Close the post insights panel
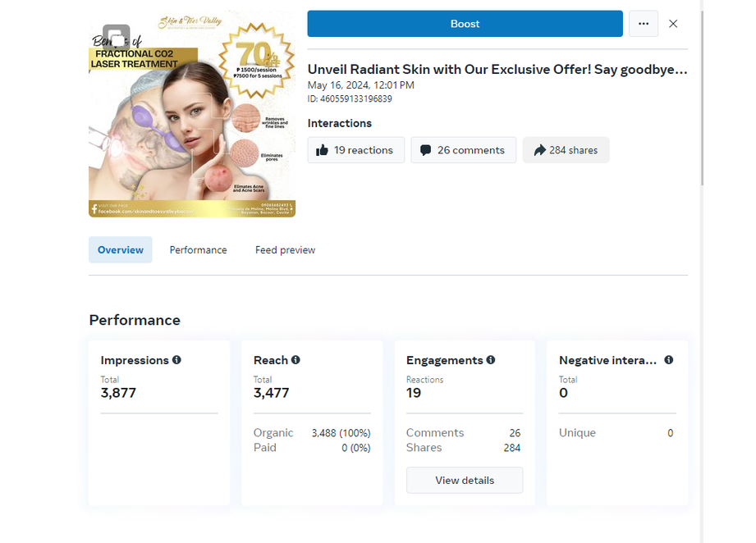Viewport: 756px width, 543px height. click(x=673, y=24)
